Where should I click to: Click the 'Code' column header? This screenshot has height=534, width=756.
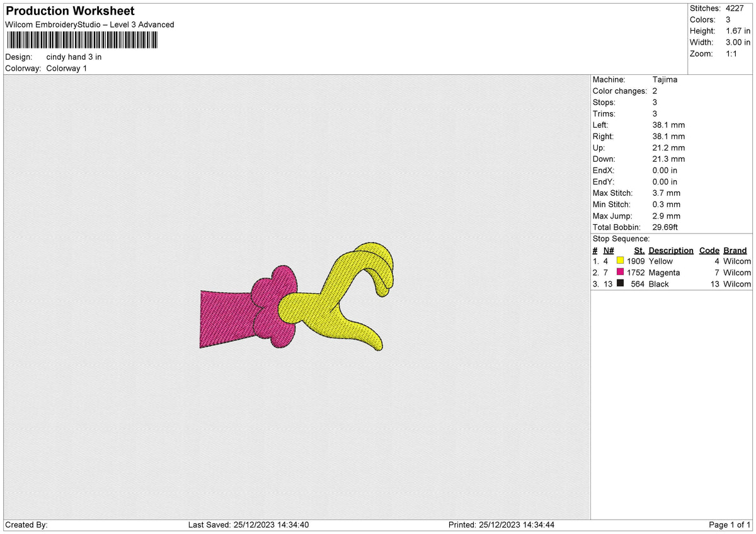pos(709,250)
